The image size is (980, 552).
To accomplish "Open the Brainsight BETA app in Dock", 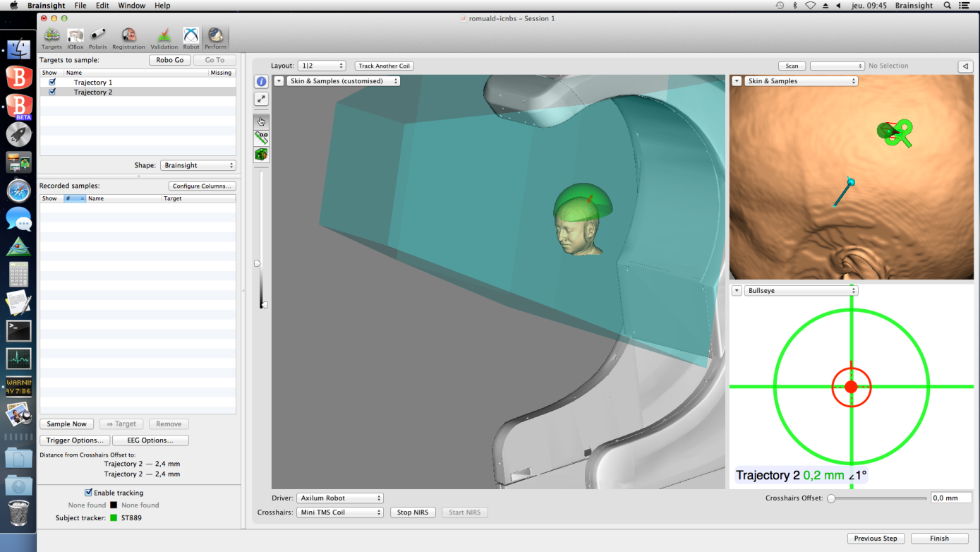I will (x=18, y=106).
